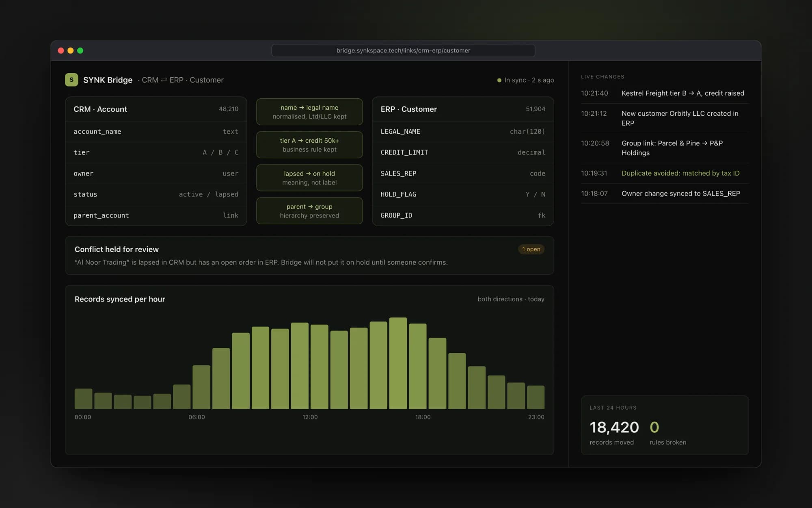Click the SYNK Bridge title text
The image size is (812, 508).
[x=108, y=80]
